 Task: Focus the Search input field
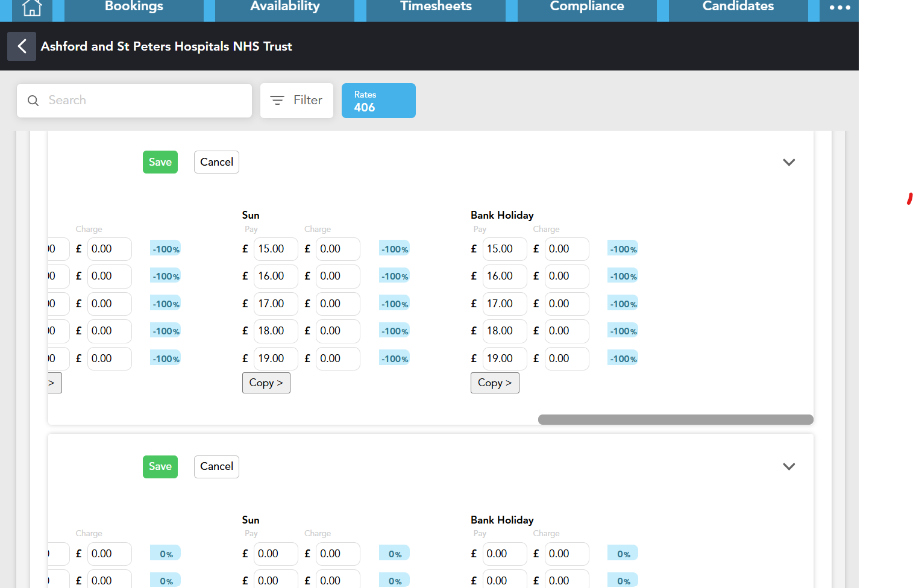tap(145, 101)
